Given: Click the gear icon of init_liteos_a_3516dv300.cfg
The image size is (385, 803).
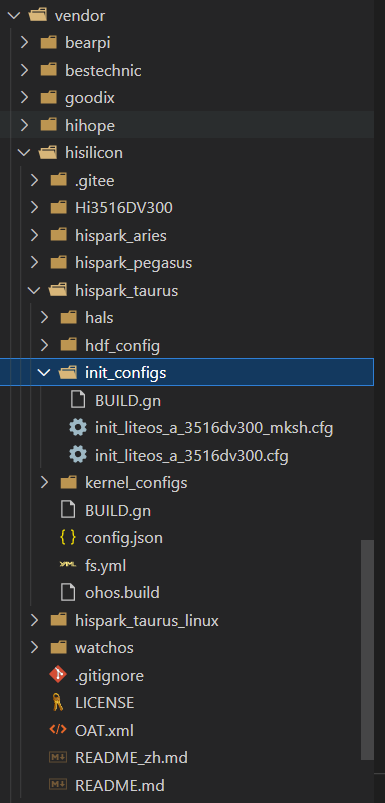Looking at the screenshot, I should tap(78, 455).
